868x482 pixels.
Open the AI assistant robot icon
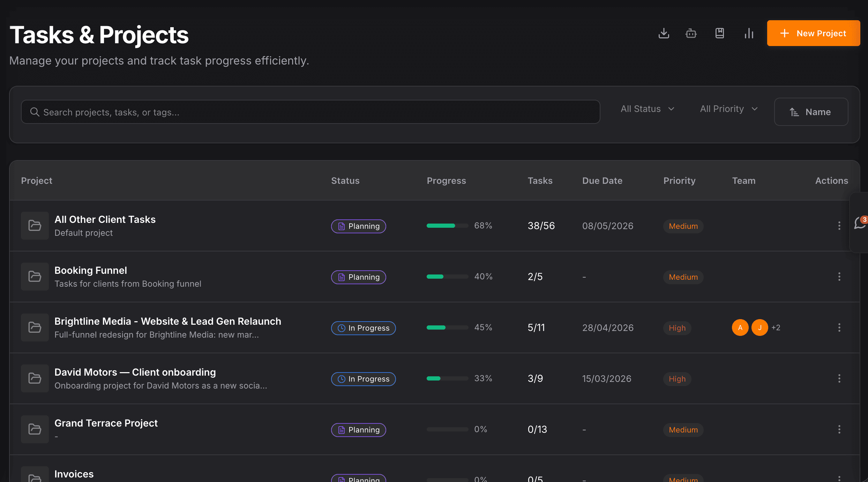[691, 33]
